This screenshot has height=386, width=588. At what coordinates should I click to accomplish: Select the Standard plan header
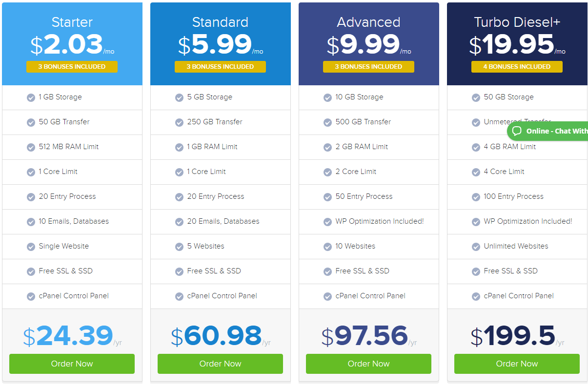(220, 22)
